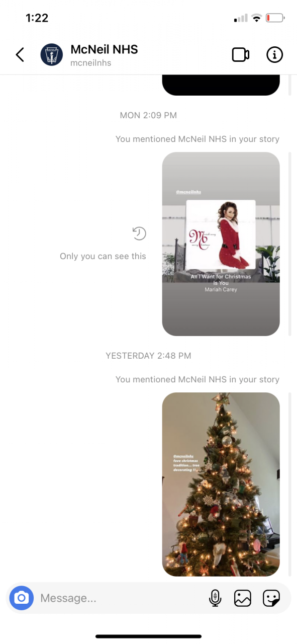Open the Mariah Carey story mention
This screenshot has height=644, width=297.
[x=221, y=244]
